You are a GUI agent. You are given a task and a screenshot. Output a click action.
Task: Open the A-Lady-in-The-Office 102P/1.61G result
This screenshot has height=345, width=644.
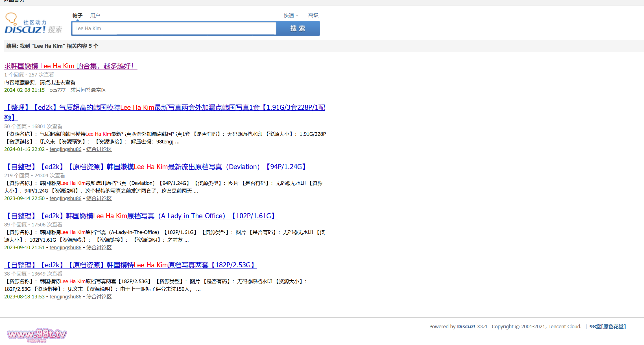(x=141, y=216)
